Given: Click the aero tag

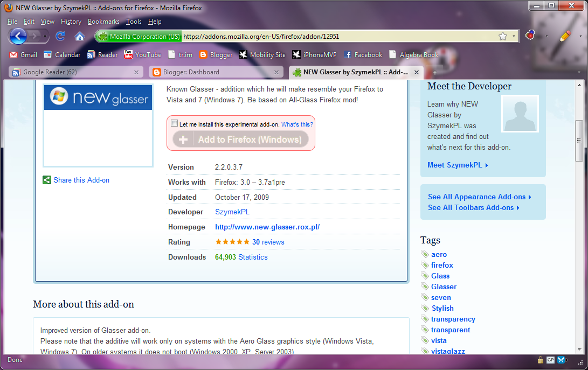Looking at the screenshot, I should pos(439,255).
